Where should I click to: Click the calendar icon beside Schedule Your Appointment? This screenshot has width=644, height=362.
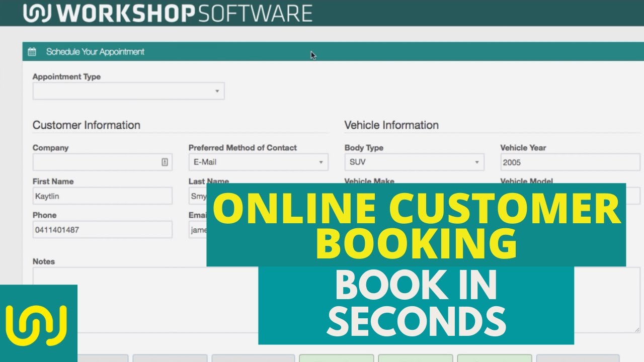tap(32, 52)
